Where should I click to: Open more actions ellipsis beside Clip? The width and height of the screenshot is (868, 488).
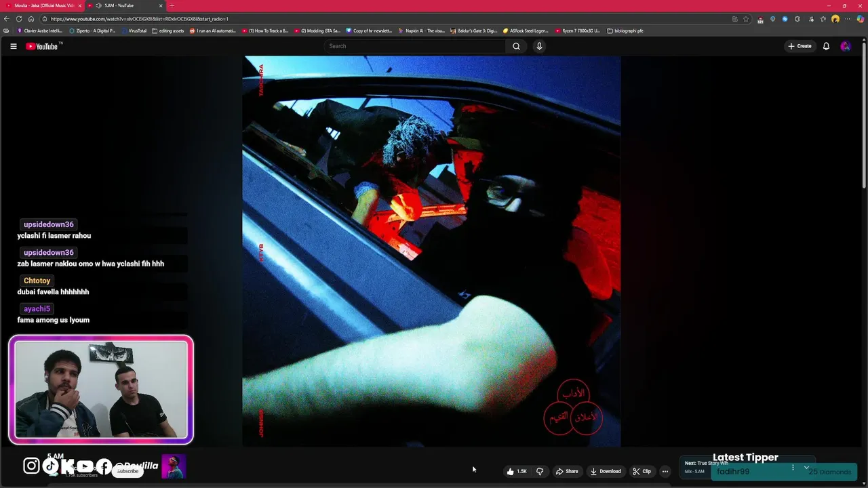tap(665, 471)
